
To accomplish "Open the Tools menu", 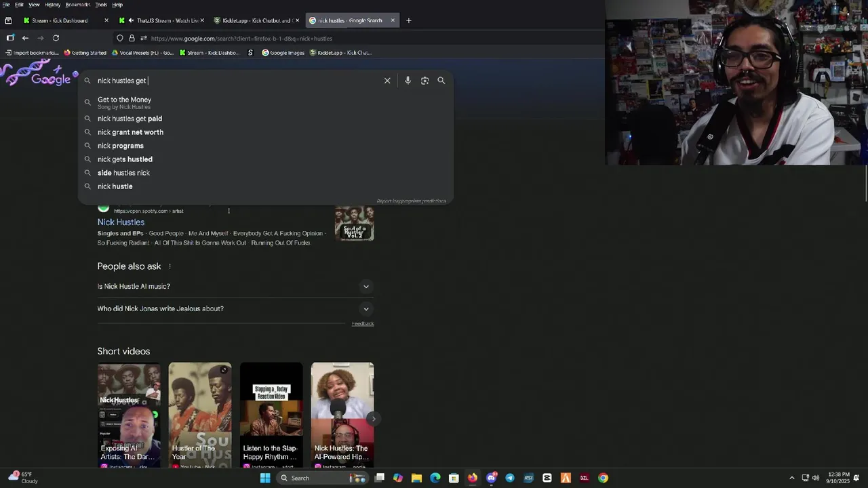I will click(101, 5).
